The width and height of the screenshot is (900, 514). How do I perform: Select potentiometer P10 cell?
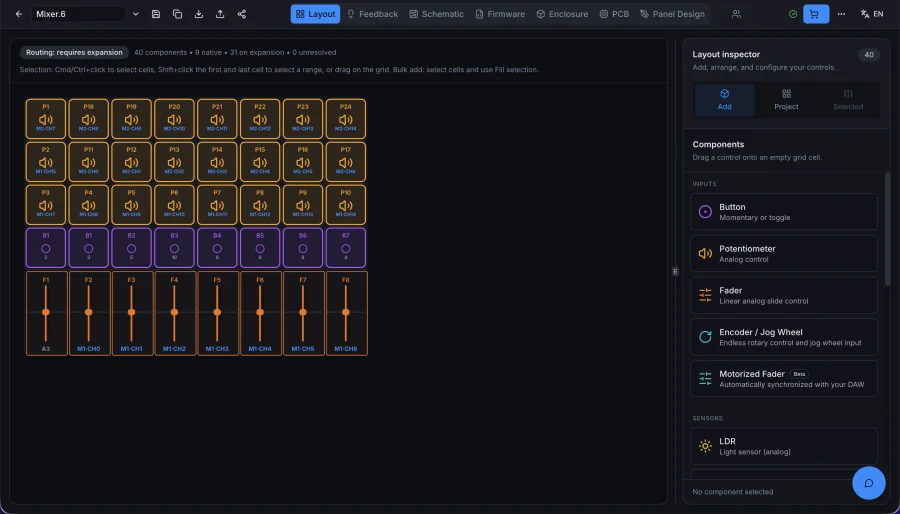(x=346, y=205)
